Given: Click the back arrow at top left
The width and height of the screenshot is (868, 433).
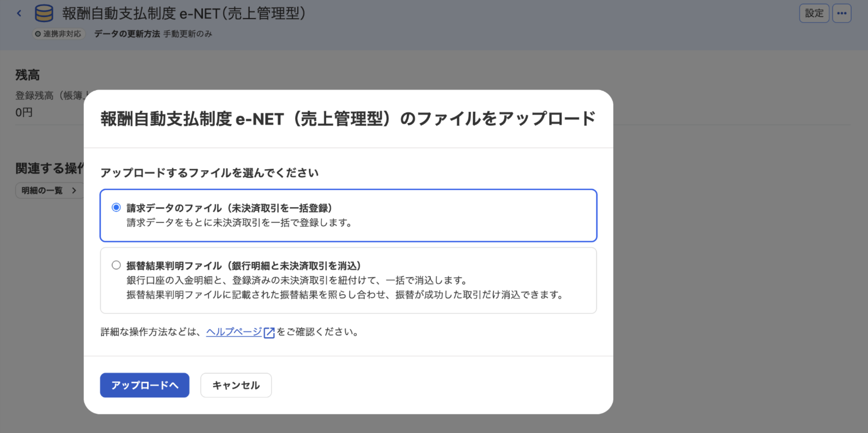Looking at the screenshot, I should tap(19, 14).
